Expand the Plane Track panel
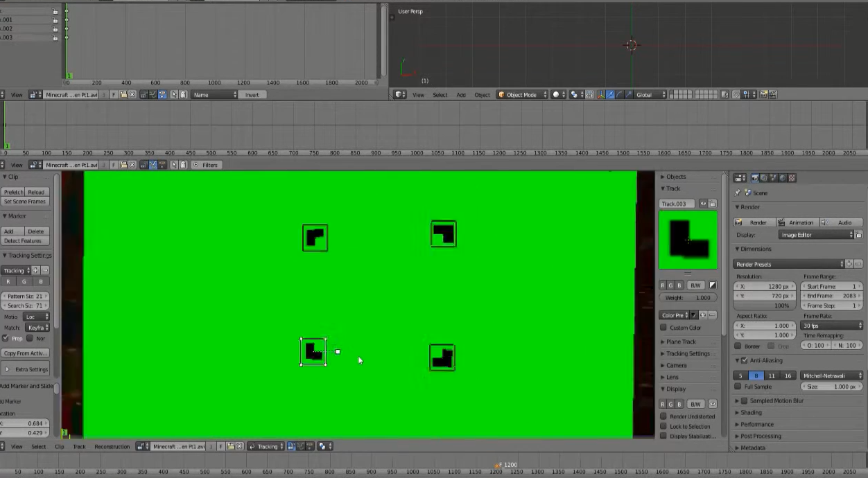The width and height of the screenshot is (868, 478). point(681,342)
